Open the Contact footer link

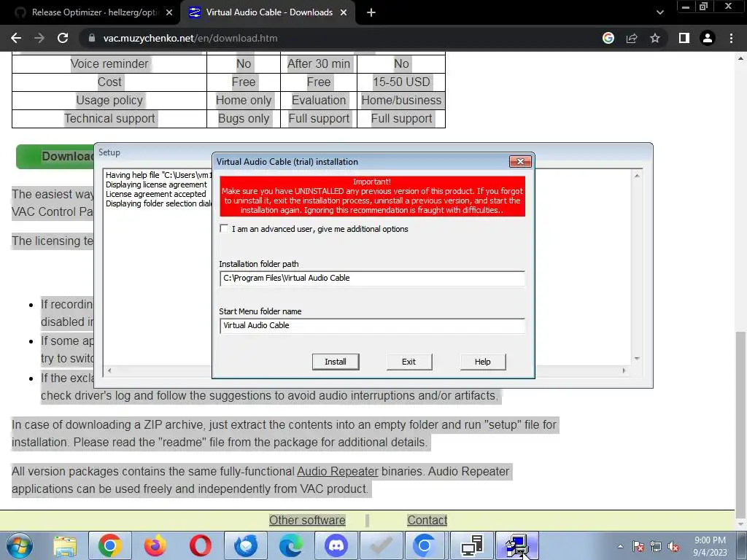[x=427, y=520]
